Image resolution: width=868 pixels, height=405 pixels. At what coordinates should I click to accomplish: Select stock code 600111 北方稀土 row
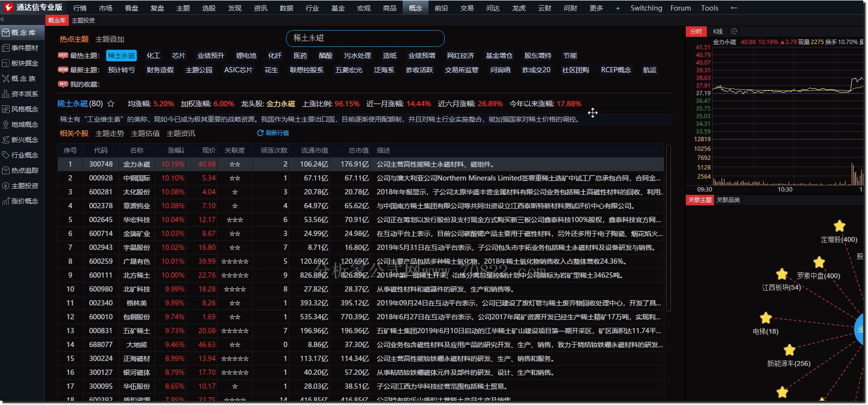point(361,275)
